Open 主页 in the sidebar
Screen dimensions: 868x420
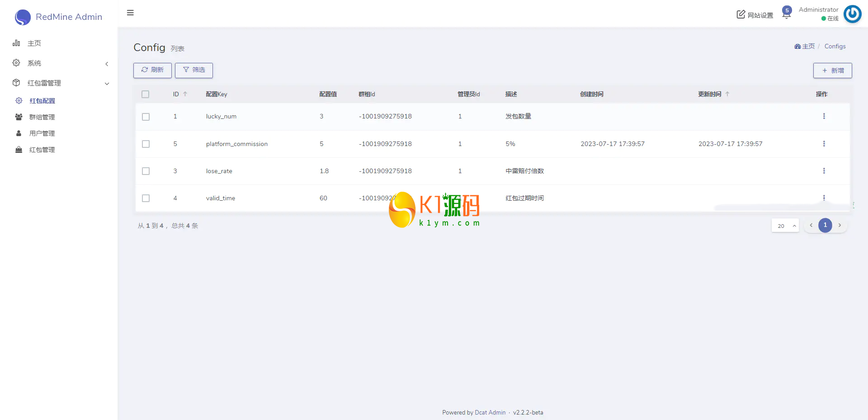tap(34, 43)
